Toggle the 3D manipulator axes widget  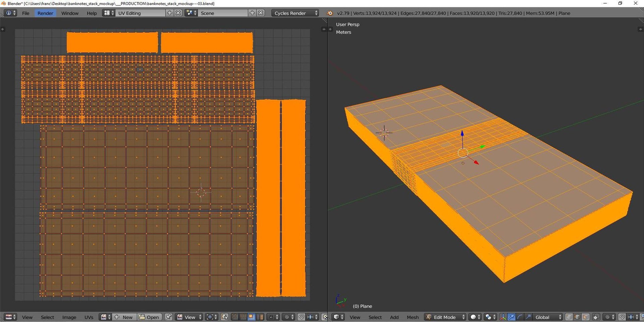point(503,317)
